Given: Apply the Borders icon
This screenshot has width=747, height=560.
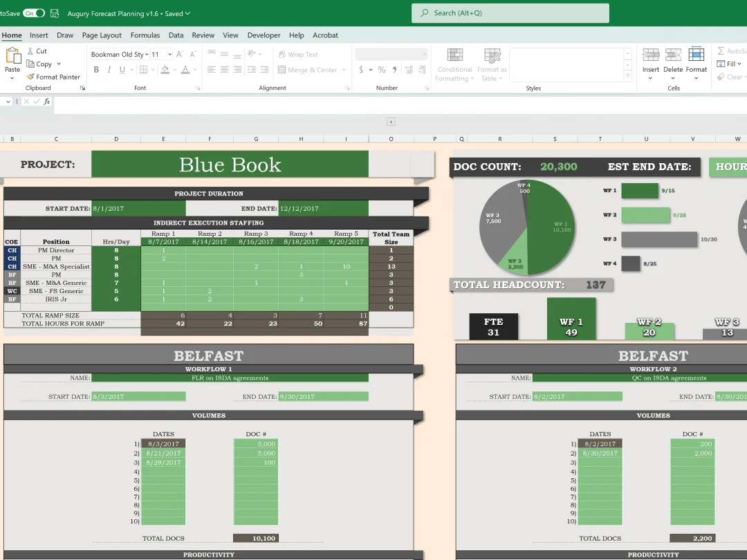Looking at the screenshot, I should (x=143, y=70).
